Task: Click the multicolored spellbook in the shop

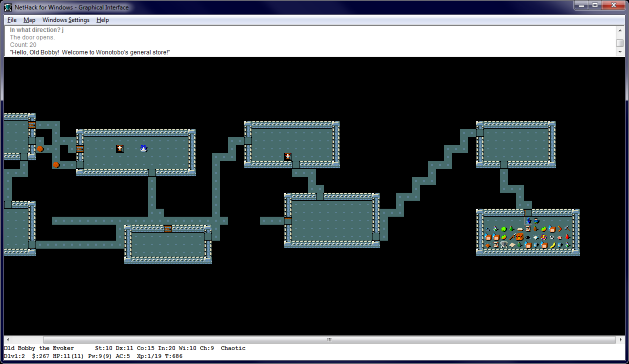Action: (544, 237)
